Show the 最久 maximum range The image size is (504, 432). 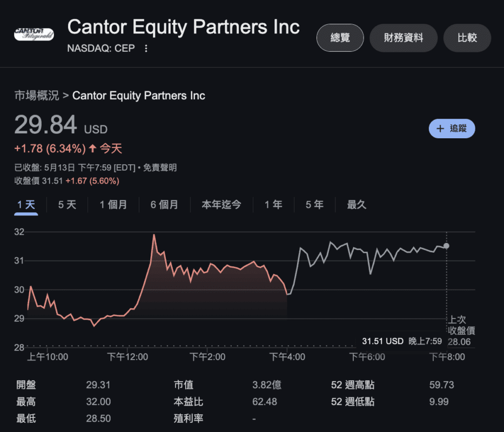coord(357,205)
